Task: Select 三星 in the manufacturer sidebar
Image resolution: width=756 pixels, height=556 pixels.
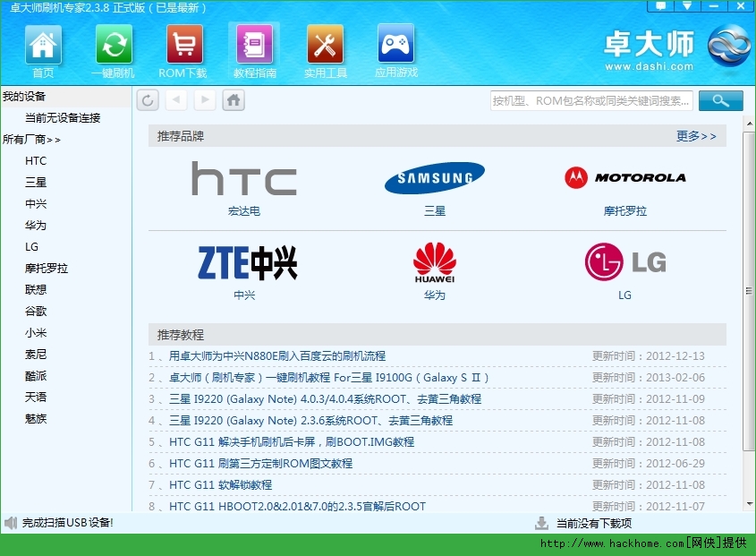Action: point(36,183)
